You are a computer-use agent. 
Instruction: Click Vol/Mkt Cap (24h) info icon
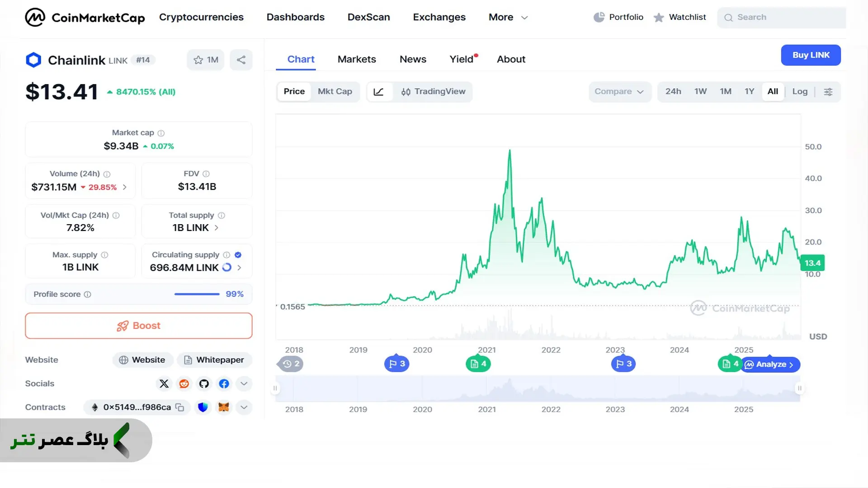click(x=116, y=216)
